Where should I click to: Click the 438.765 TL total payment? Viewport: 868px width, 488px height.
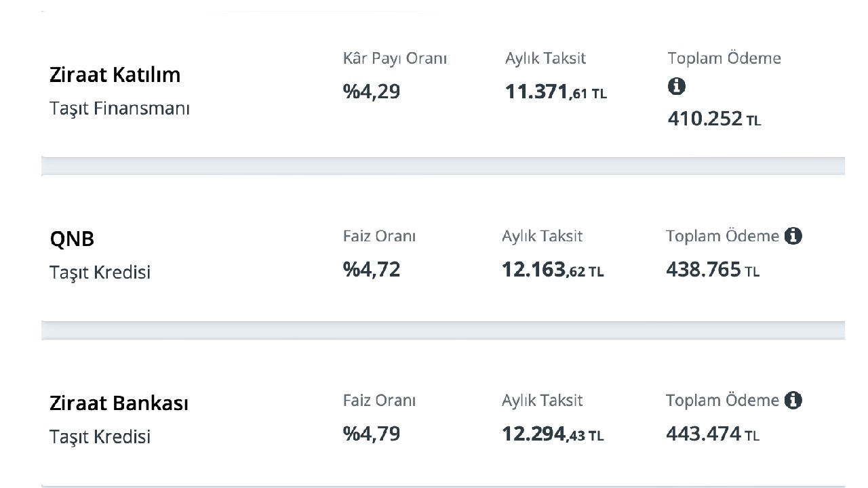click(713, 270)
